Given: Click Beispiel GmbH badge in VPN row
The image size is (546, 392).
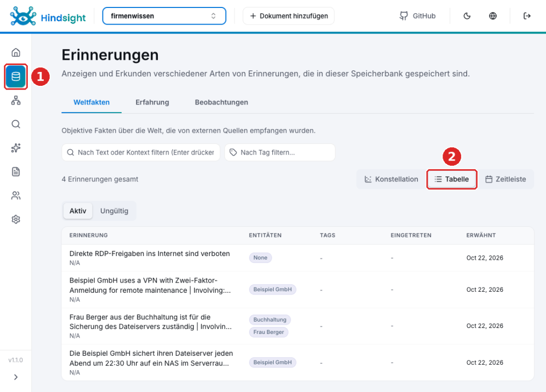Looking at the screenshot, I should [272, 290].
